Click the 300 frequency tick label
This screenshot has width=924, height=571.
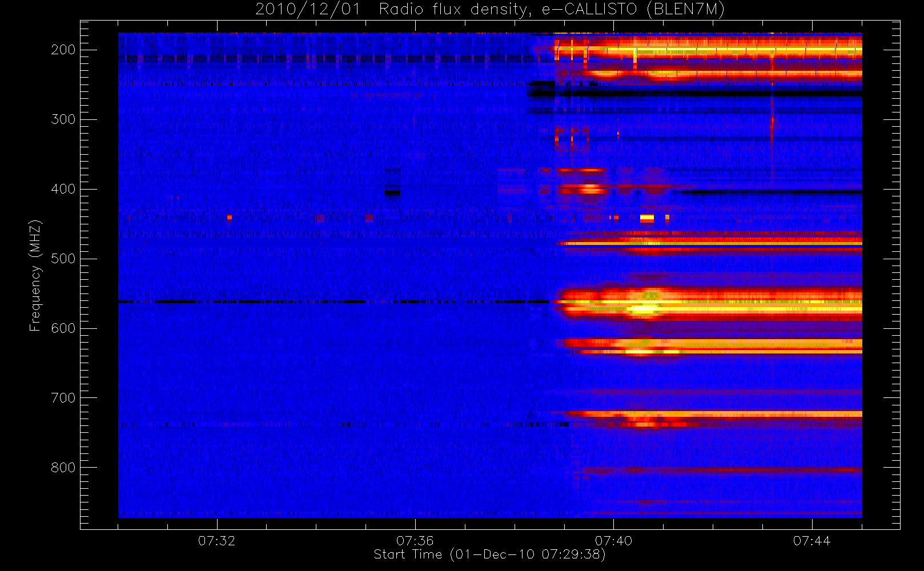(x=63, y=119)
